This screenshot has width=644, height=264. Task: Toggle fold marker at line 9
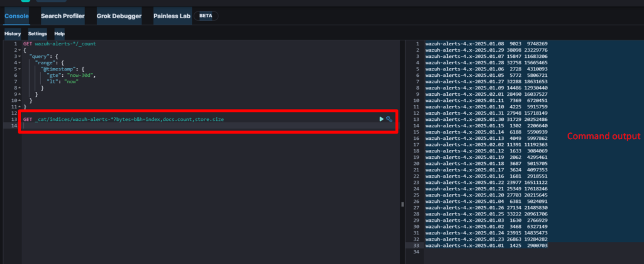[19, 94]
